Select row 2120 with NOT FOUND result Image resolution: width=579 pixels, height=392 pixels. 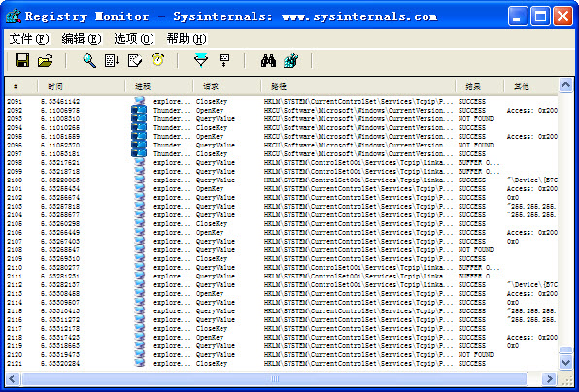coord(282,355)
